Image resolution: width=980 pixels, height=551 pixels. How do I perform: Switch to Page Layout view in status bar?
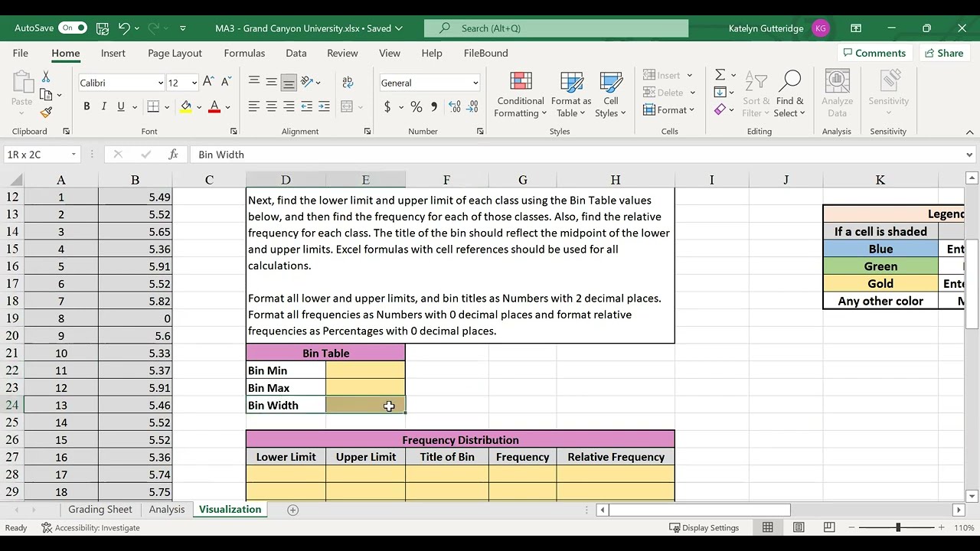coord(799,527)
